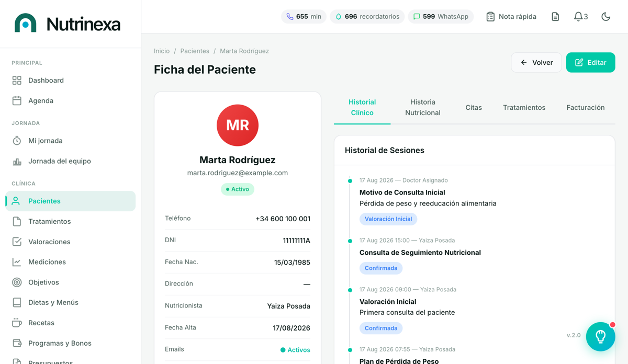This screenshot has width=628, height=364.
Task: Go to Inicio via breadcrumb
Action: 162,51
